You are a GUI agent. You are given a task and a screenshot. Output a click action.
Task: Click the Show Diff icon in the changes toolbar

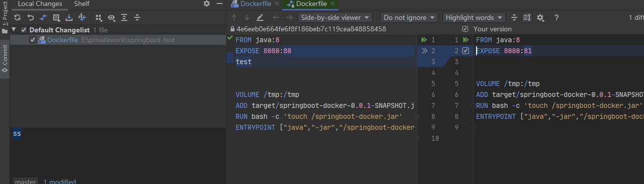point(43,18)
